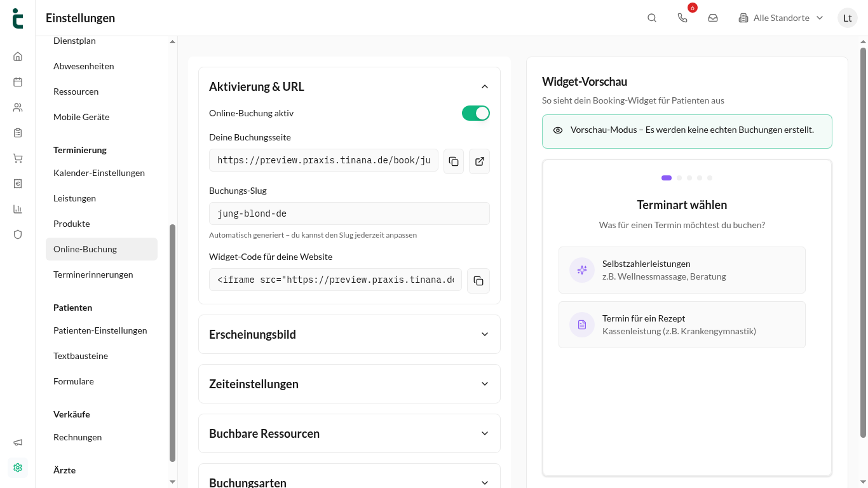This screenshot has width=868, height=488.
Task: Open the user avatar 'Lt'
Action: [848, 18]
